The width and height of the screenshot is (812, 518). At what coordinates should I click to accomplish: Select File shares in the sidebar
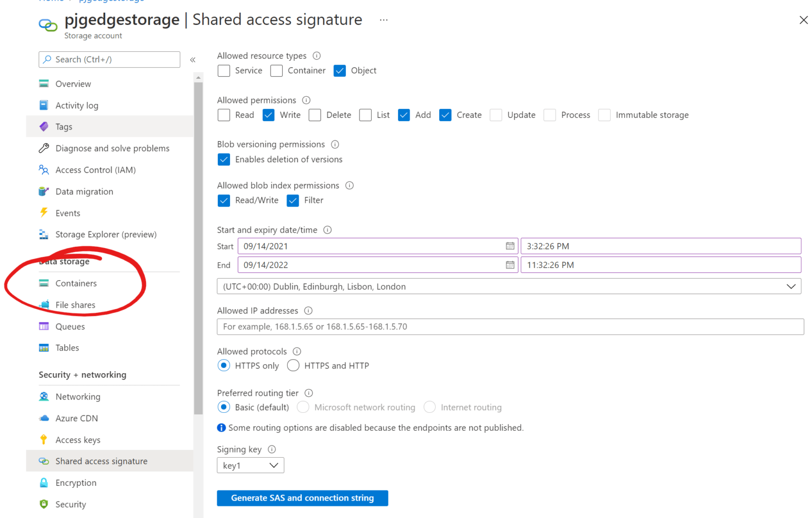click(75, 304)
